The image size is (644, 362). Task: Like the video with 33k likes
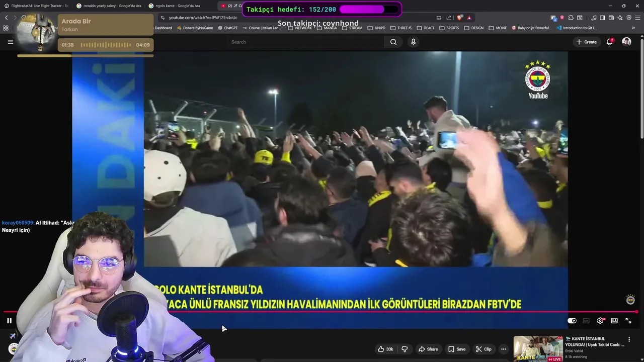point(386,349)
